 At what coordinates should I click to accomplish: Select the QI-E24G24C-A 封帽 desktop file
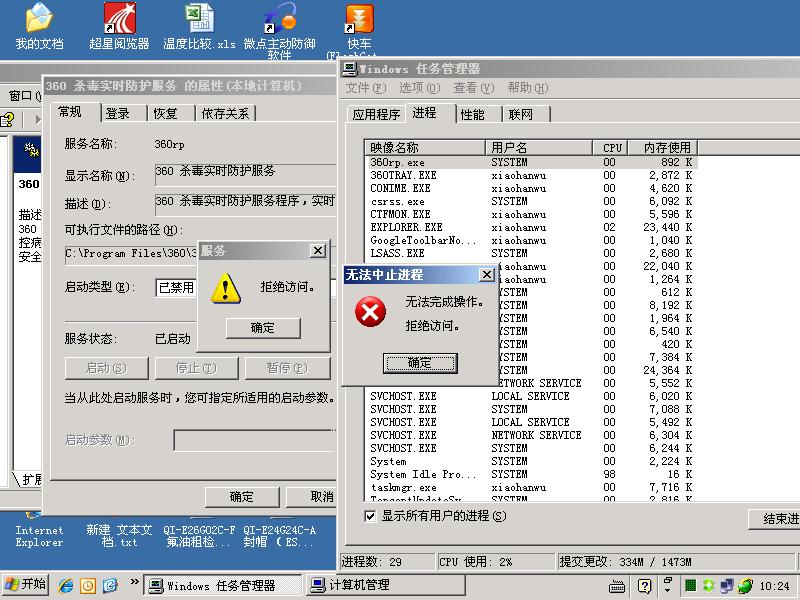279,536
